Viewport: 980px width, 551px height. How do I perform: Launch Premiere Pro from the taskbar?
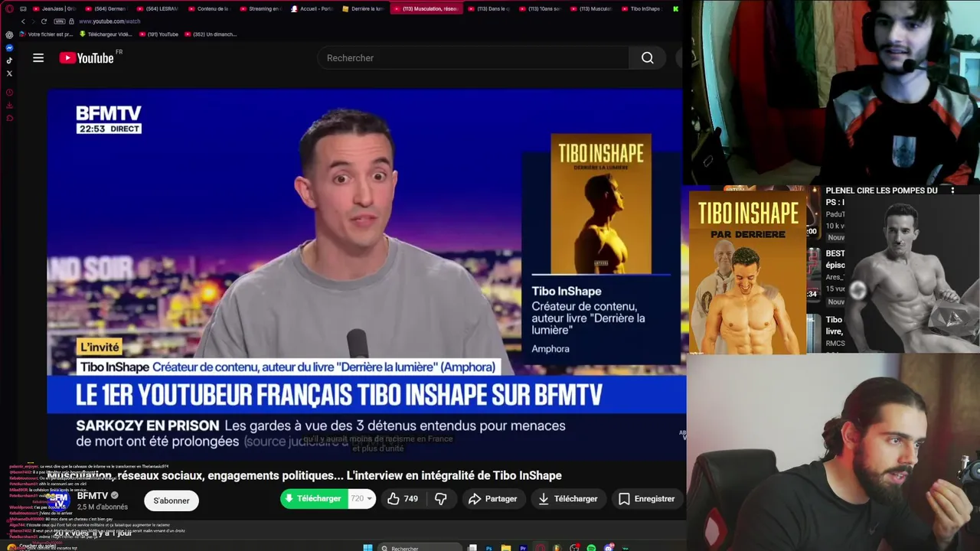(523, 548)
